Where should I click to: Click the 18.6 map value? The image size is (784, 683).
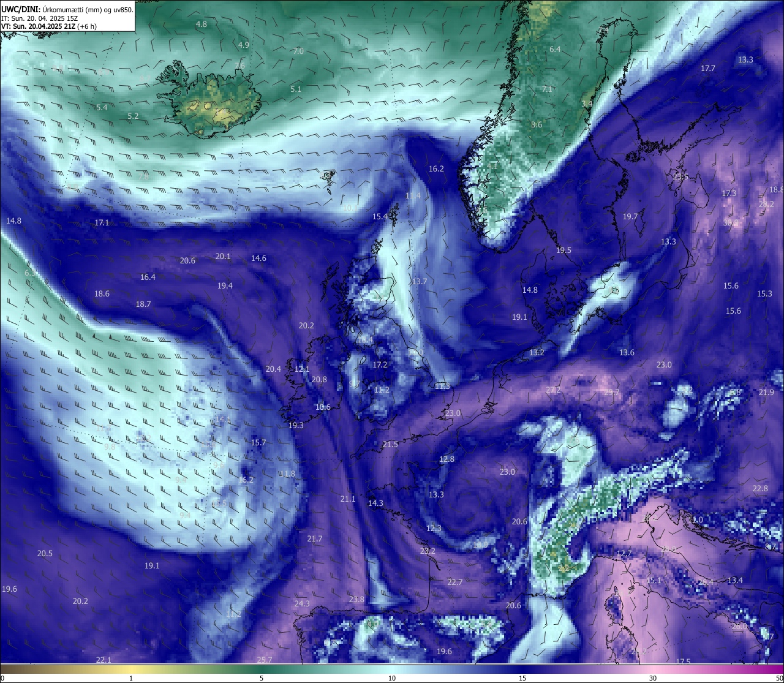click(x=102, y=293)
